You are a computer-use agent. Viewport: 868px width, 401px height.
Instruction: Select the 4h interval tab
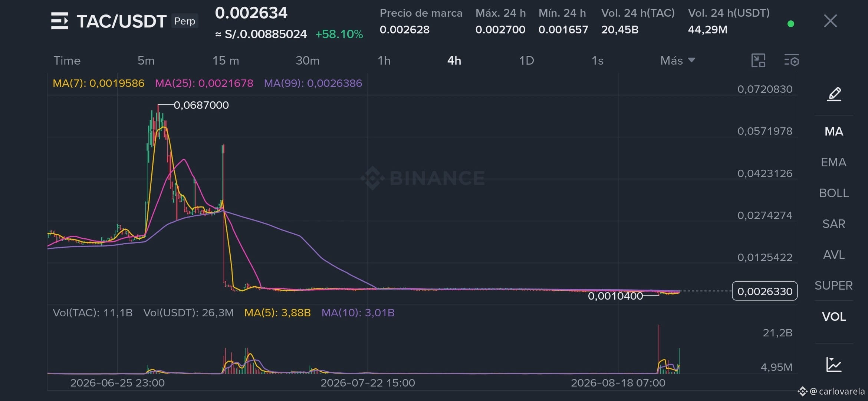[454, 61]
